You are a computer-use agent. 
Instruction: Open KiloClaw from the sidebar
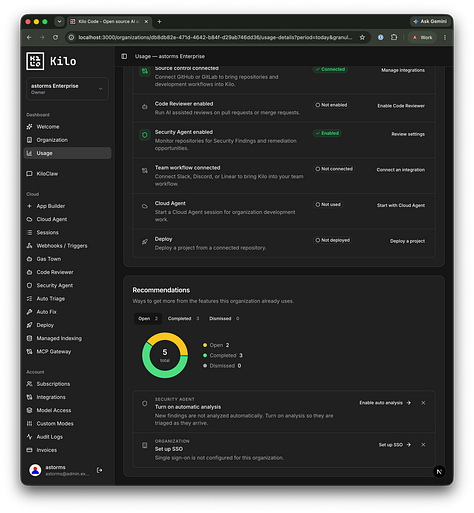[x=67, y=174]
